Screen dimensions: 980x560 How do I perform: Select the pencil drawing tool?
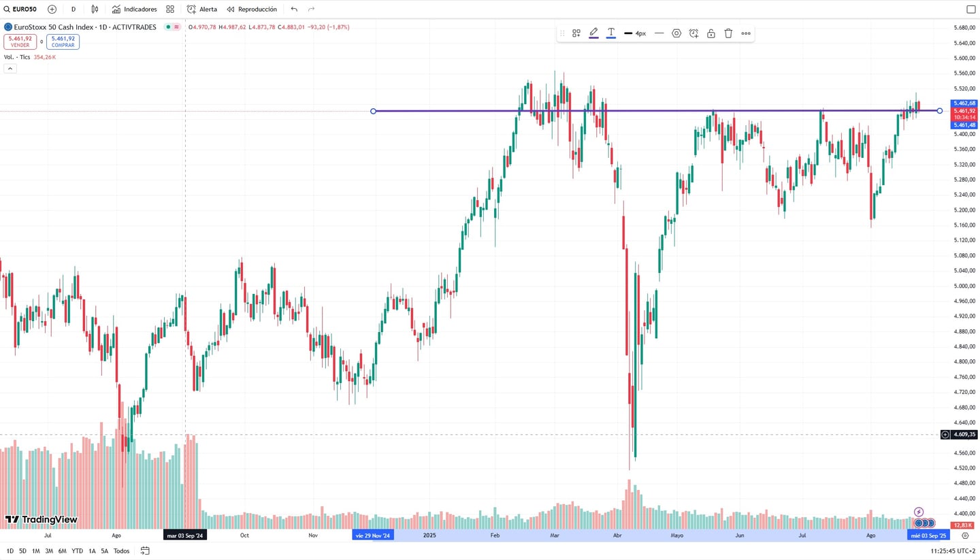593,32
